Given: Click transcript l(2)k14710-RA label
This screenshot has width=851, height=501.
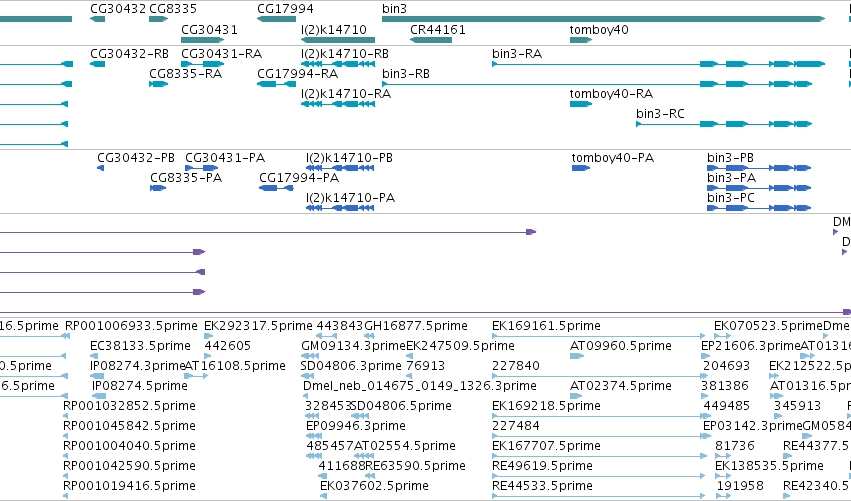Looking at the screenshot, I should [x=346, y=93].
